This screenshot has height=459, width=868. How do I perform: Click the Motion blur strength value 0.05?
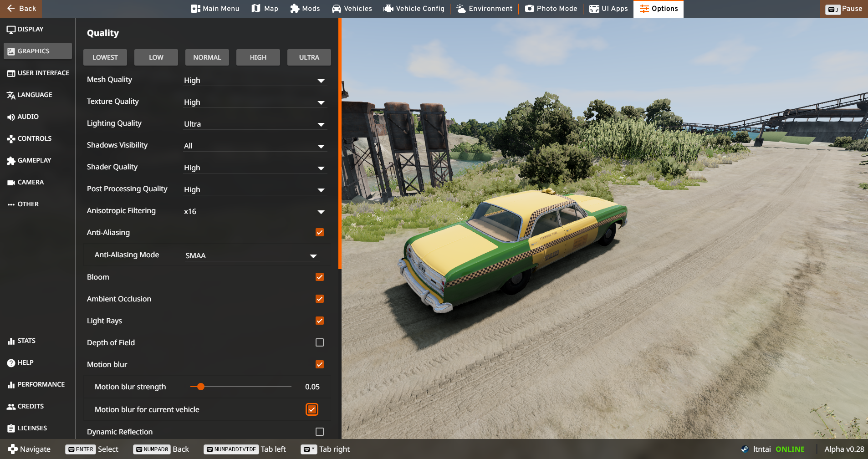click(x=312, y=387)
